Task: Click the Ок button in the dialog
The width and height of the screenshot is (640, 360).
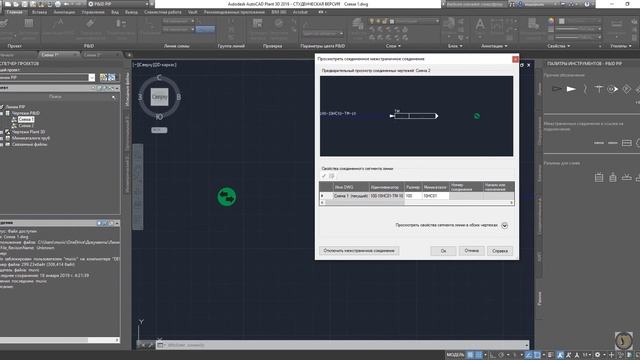Action: point(443,251)
